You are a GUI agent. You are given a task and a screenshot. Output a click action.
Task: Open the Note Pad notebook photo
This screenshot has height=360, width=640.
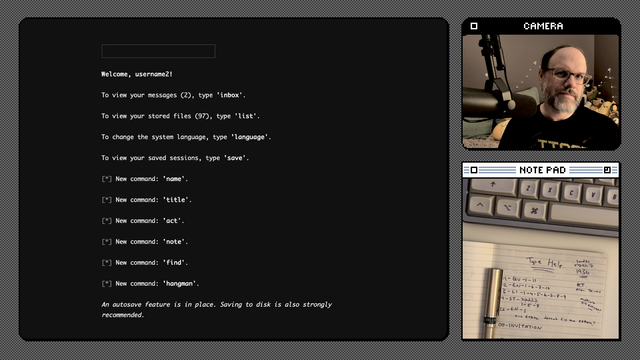coord(541,258)
